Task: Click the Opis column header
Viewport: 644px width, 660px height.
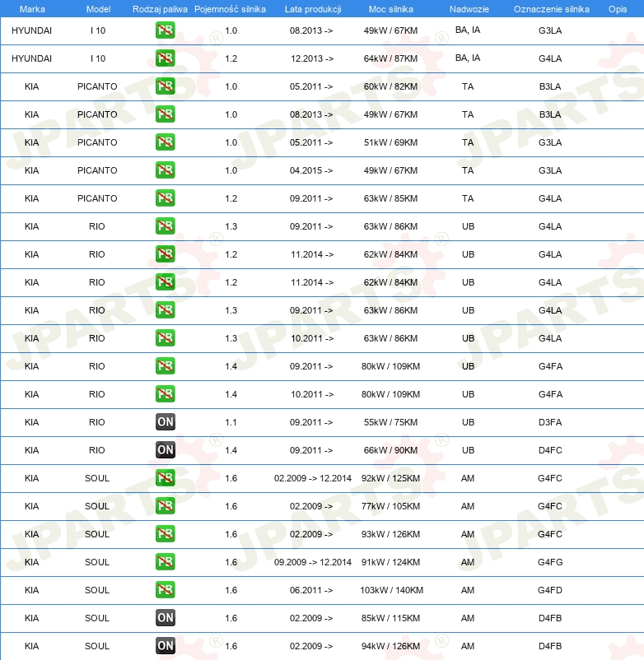Action: (618, 9)
